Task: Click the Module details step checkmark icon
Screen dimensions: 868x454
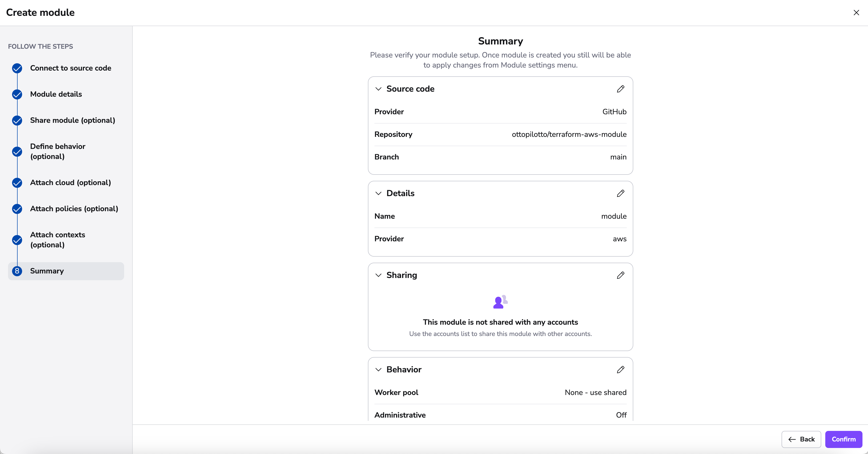Action: coord(17,94)
